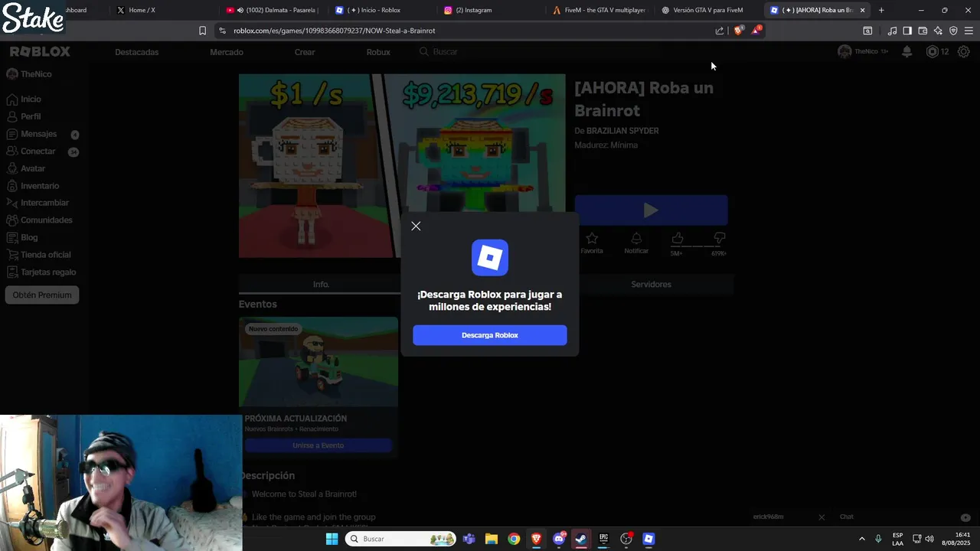Like the game with thumbs up

click(677, 239)
